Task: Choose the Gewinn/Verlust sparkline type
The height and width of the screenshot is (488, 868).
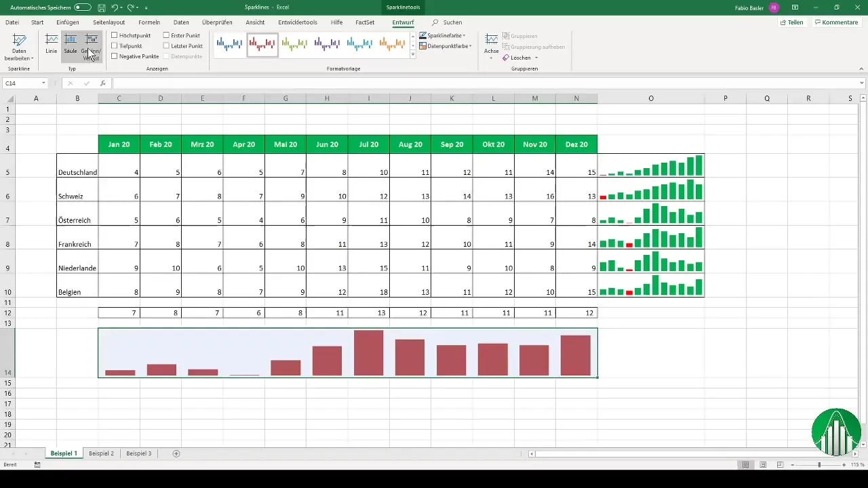Action: 90,46
